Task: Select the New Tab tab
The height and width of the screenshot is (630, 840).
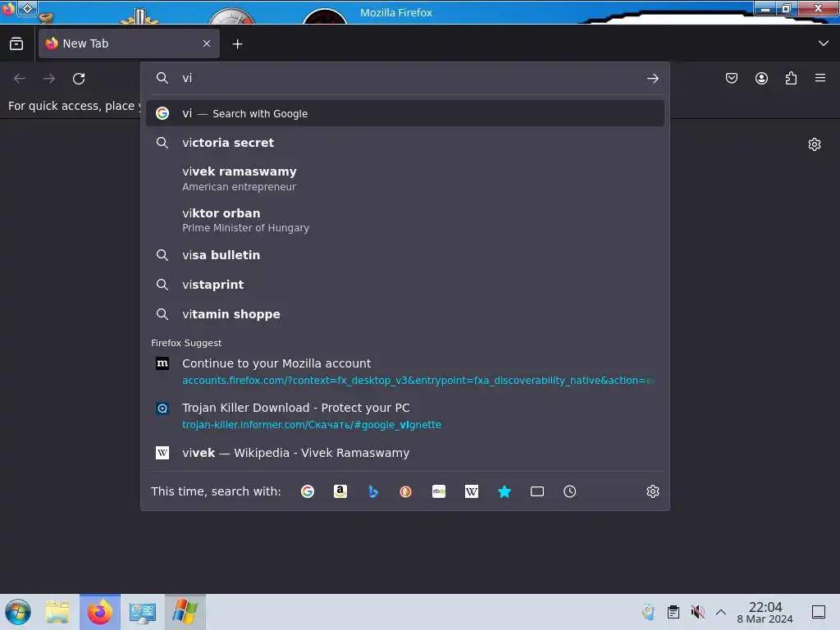Action: [129, 43]
